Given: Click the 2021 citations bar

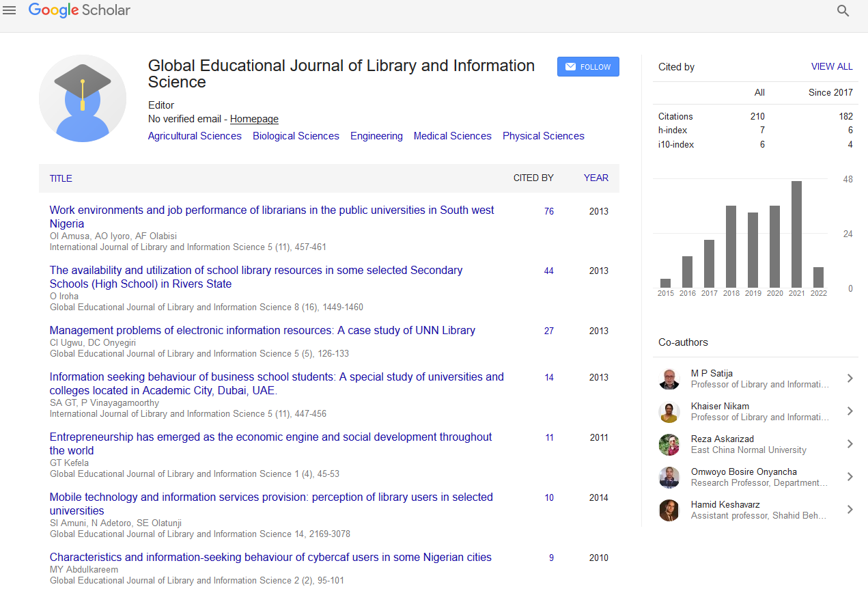Looking at the screenshot, I should click(796, 234).
